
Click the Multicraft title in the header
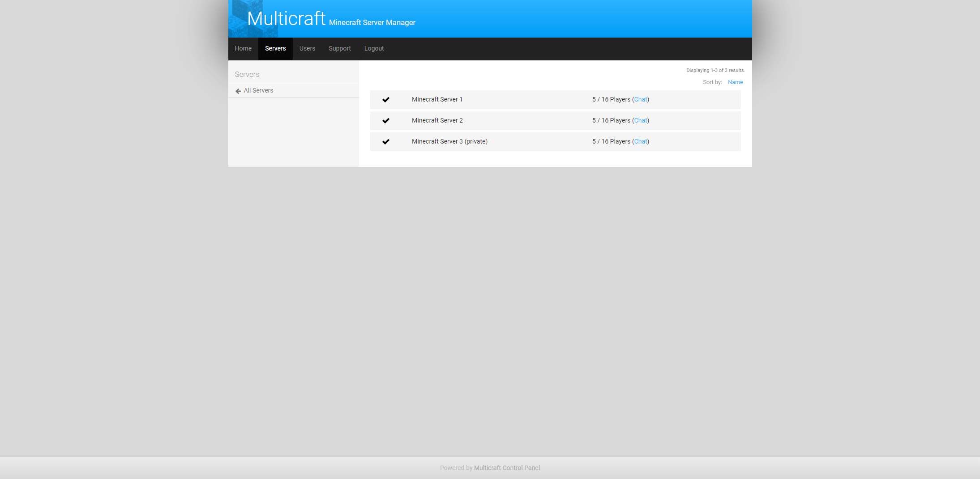286,18
